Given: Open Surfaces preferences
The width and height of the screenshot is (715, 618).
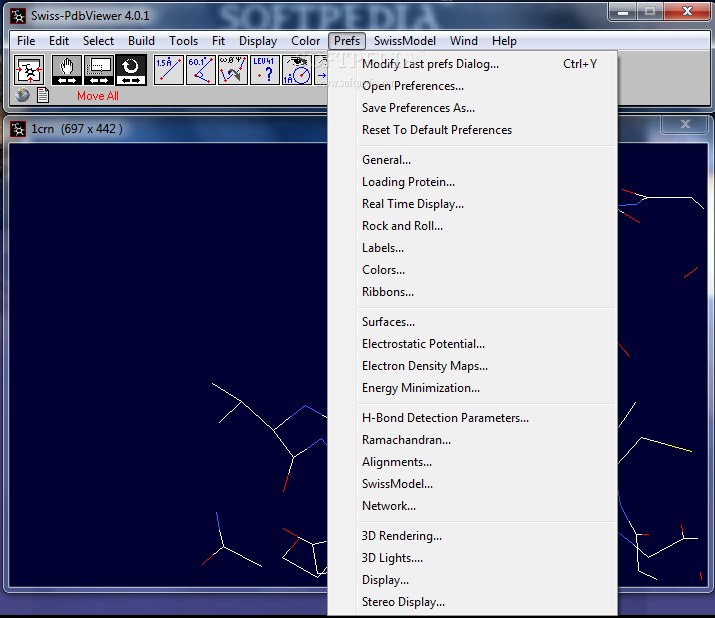Looking at the screenshot, I should pyautogui.click(x=472, y=322).
